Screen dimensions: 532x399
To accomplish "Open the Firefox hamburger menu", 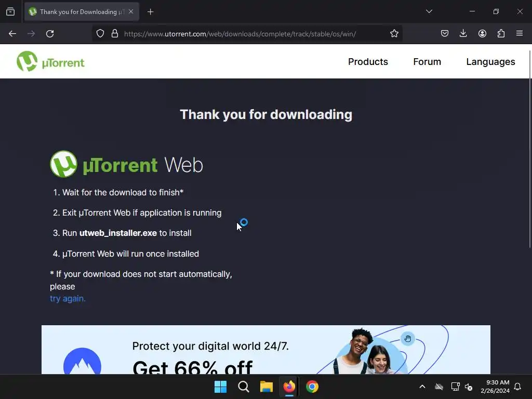I will 520,33.
